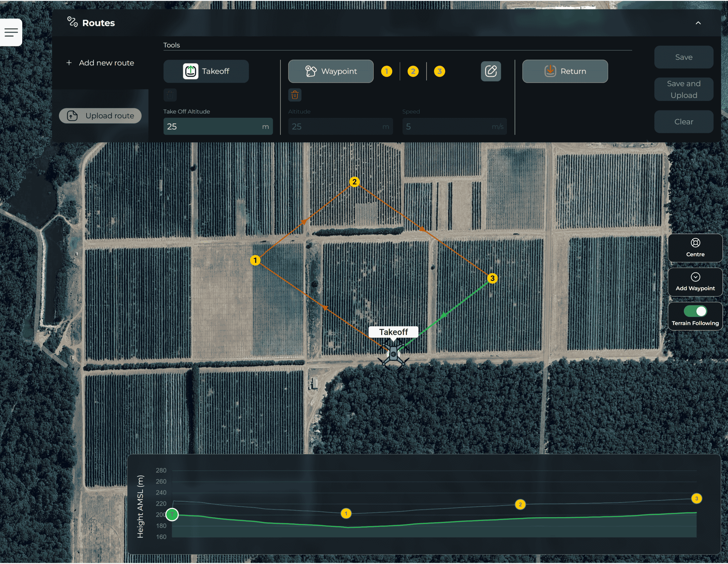
Task: Click the Take Off Altitude input field
Action: click(213, 127)
